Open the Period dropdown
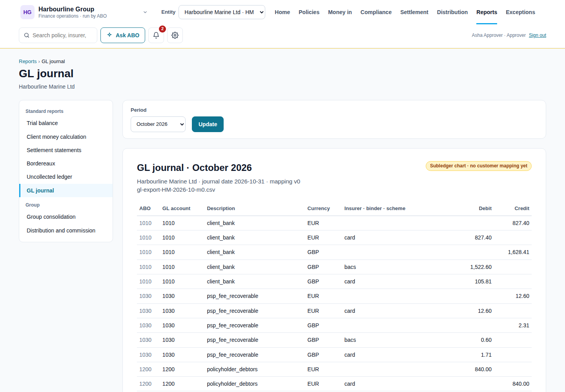The height and width of the screenshot is (392, 565). tap(158, 124)
